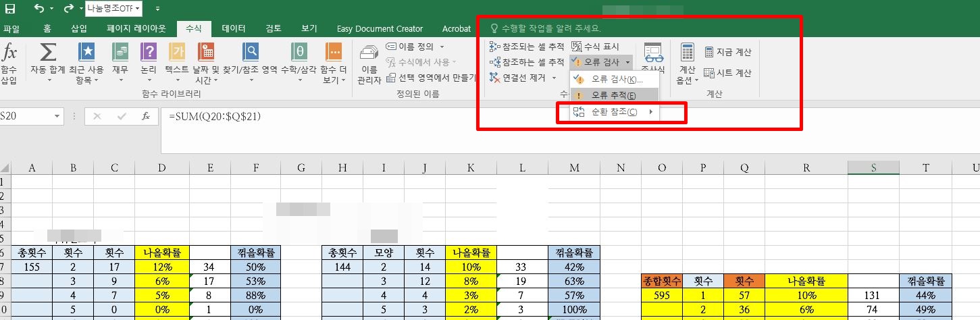The width and height of the screenshot is (980, 320).
Task: Open the Customize Quick Access Toolbar arrow
Action: click(157, 9)
